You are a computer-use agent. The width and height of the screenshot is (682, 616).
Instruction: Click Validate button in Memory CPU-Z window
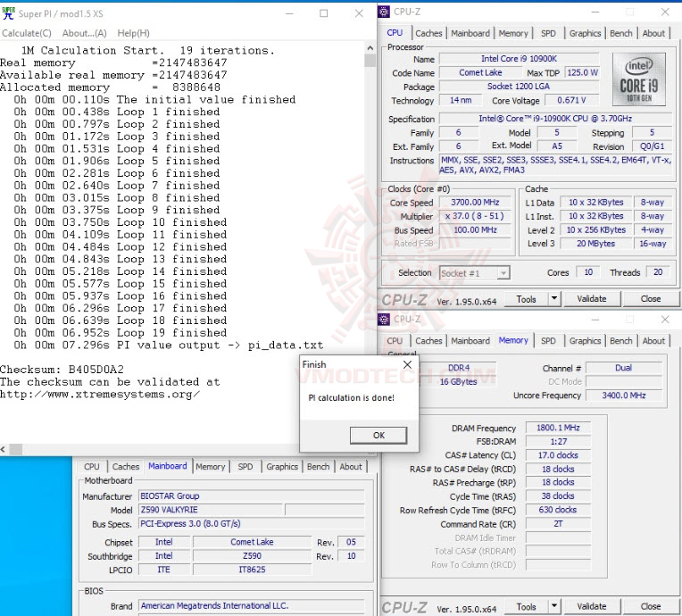click(x=592, y=606)
